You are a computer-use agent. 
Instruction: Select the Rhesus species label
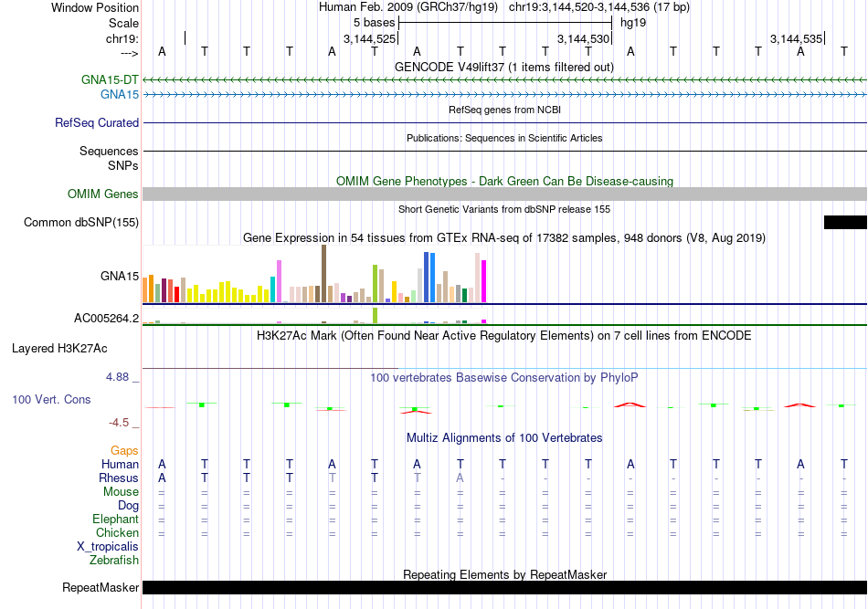tap(119, 478)
